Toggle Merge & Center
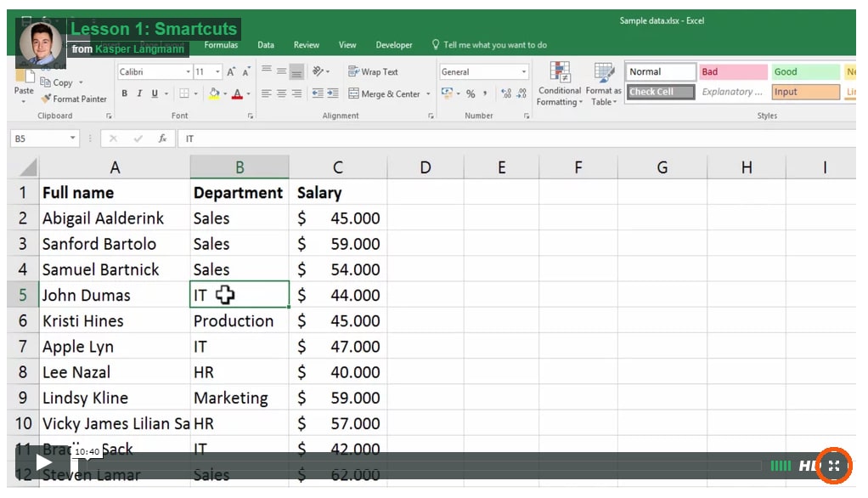This screenshot has width=868, height=498. pos(384,93)
